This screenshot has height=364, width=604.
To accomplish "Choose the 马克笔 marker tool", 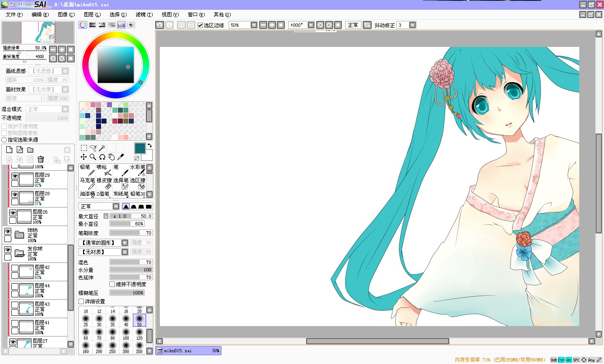I will (x=87, y=183).
